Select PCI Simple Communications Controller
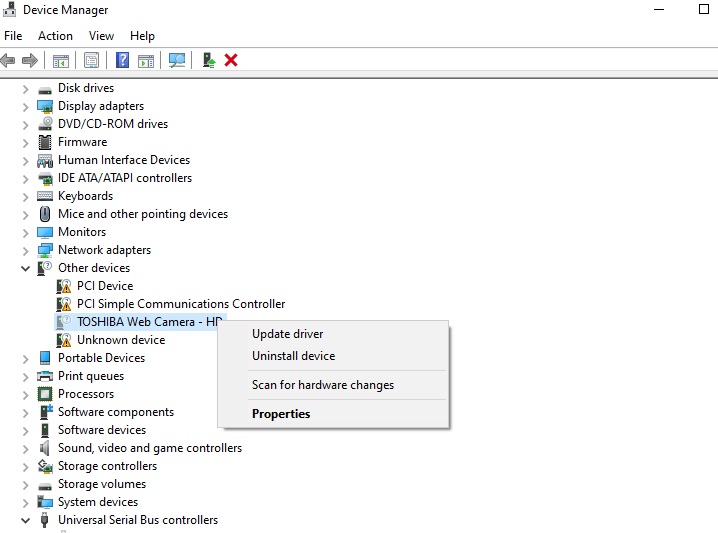This screenshot has width=718, height=533. click(181, 304)
